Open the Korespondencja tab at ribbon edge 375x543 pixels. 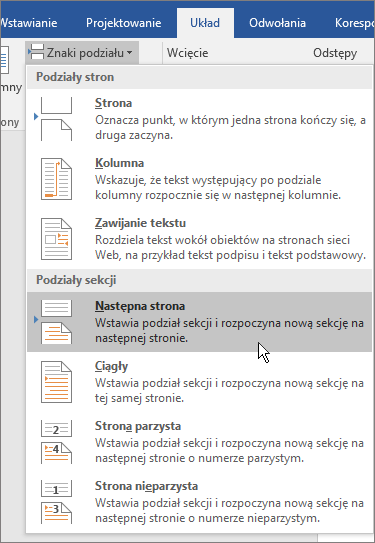pyautogui.click(x=355, y=23)
